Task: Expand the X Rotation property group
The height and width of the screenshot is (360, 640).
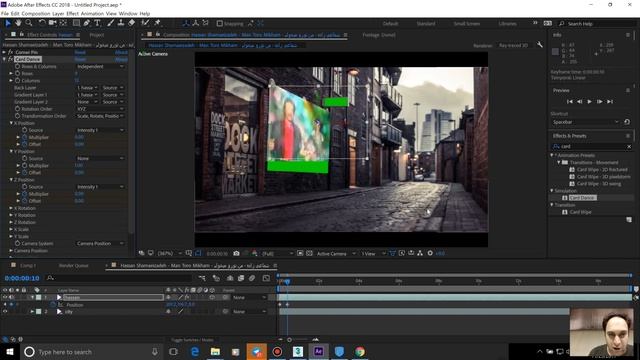Action: [11, 208]
